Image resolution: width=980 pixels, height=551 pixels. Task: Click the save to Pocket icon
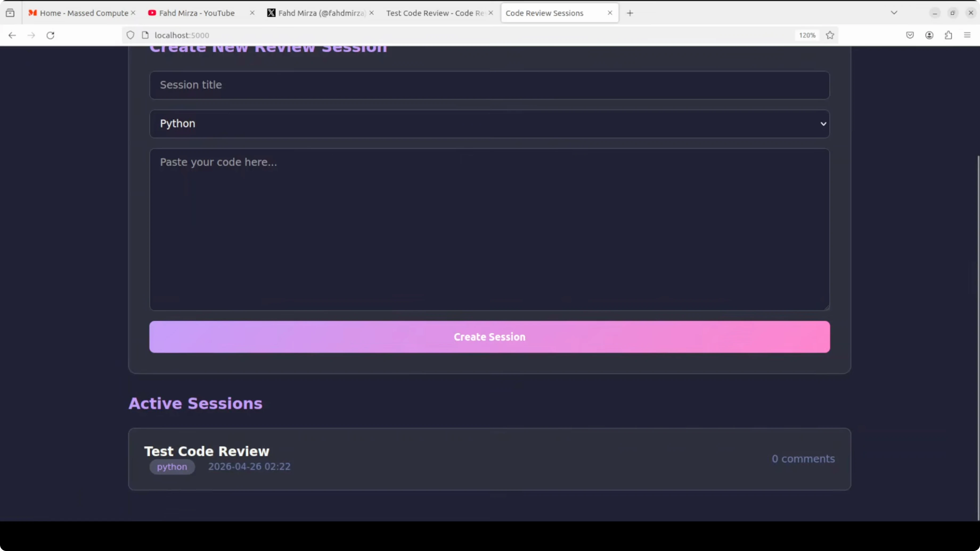click(910, 35)
